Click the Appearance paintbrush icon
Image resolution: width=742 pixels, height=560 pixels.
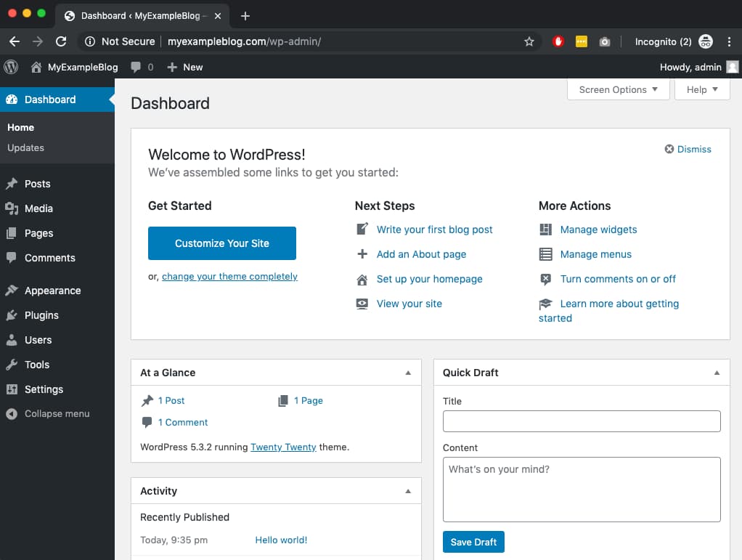point(12,291)
